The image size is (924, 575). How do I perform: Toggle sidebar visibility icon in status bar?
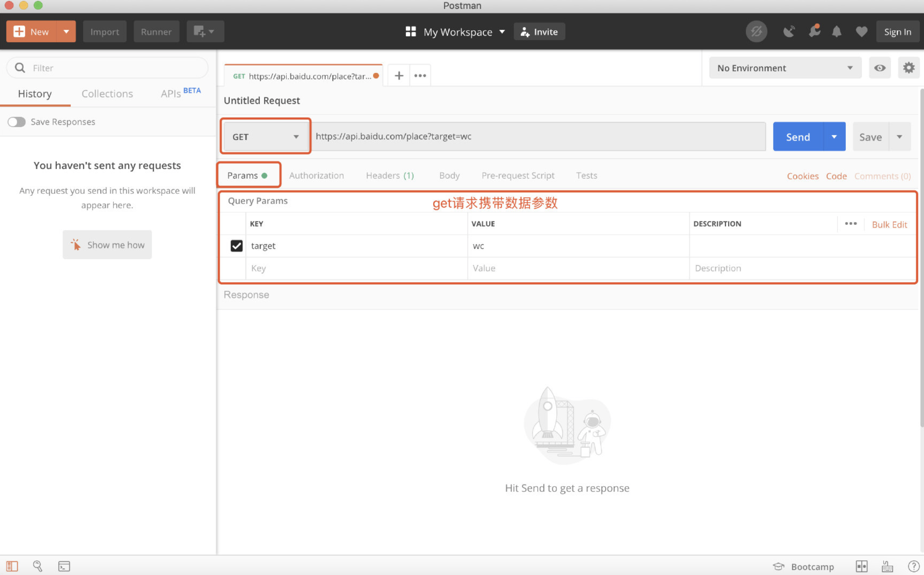tap(12, 566)
